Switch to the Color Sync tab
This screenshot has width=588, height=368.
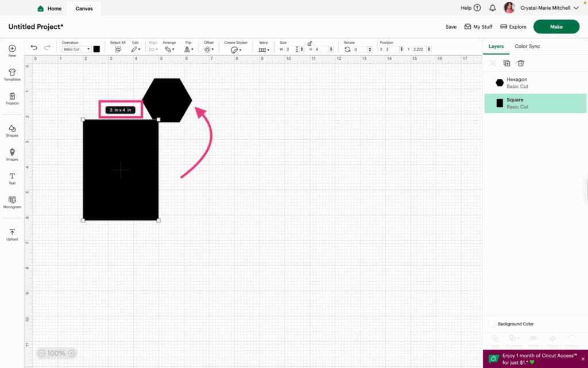[x=527, y=46]
